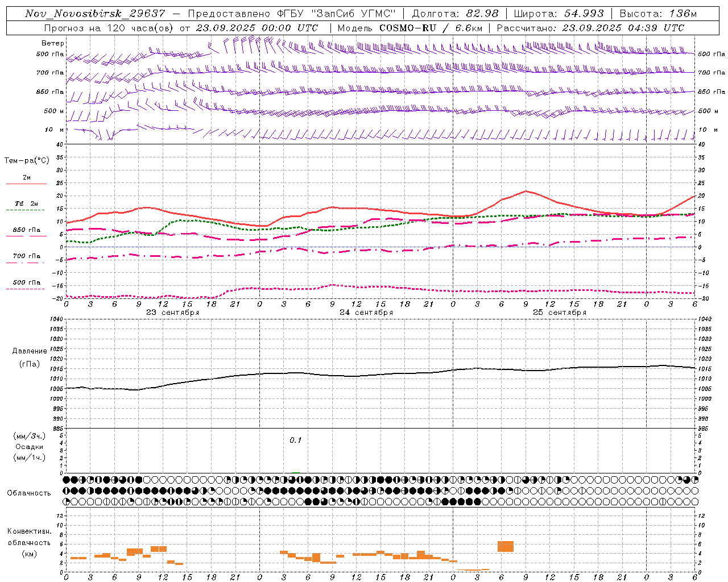Click the red line sample under 2м legend

(27, 184)
